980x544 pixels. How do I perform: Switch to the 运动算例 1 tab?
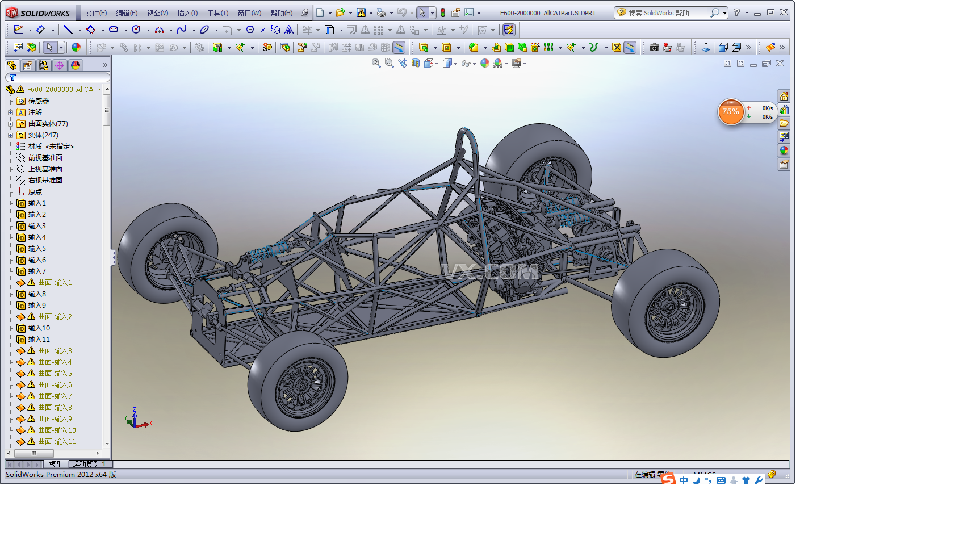[x=88, y=464]
